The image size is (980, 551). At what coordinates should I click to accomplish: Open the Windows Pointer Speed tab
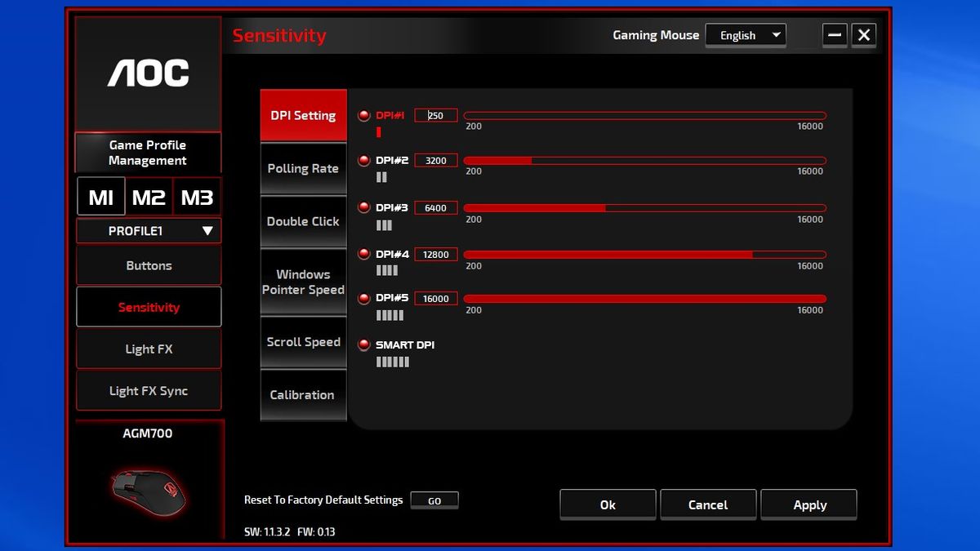304,282
